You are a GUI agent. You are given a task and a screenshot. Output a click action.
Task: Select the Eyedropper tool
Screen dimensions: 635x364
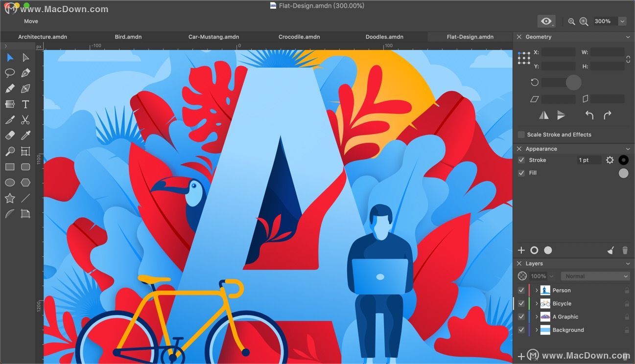[25, 136]
